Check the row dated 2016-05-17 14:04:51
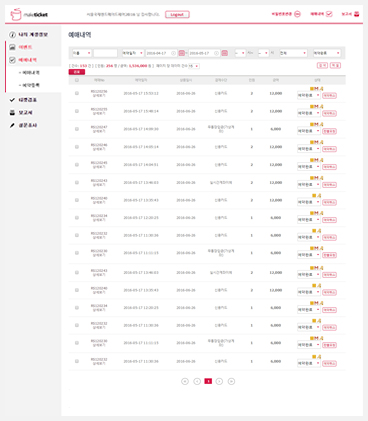368x421 pixels. (77, 165)
